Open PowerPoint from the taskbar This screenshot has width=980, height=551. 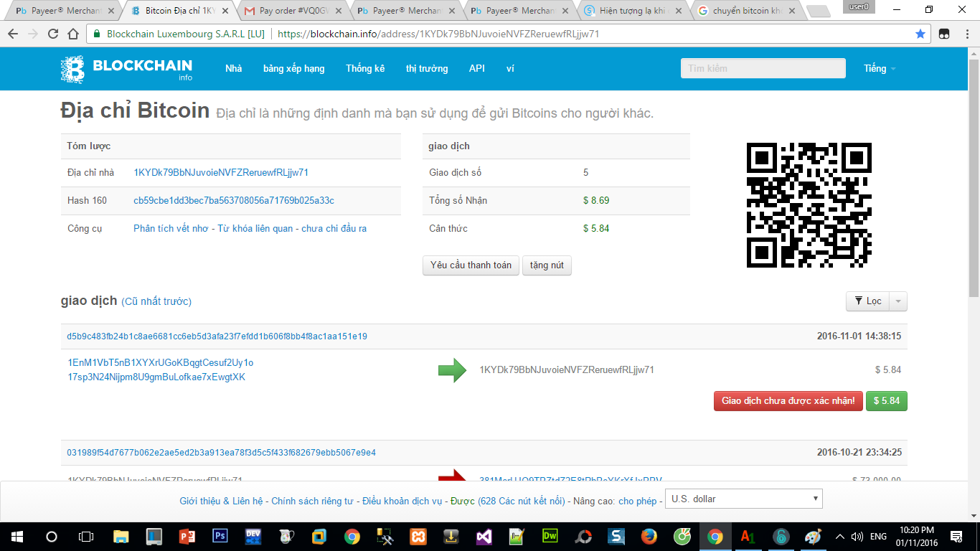[187, 537]
